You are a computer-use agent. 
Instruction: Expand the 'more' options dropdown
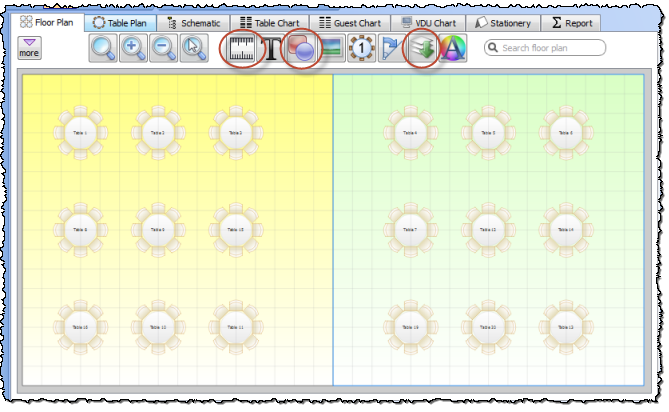pos(29,47)
